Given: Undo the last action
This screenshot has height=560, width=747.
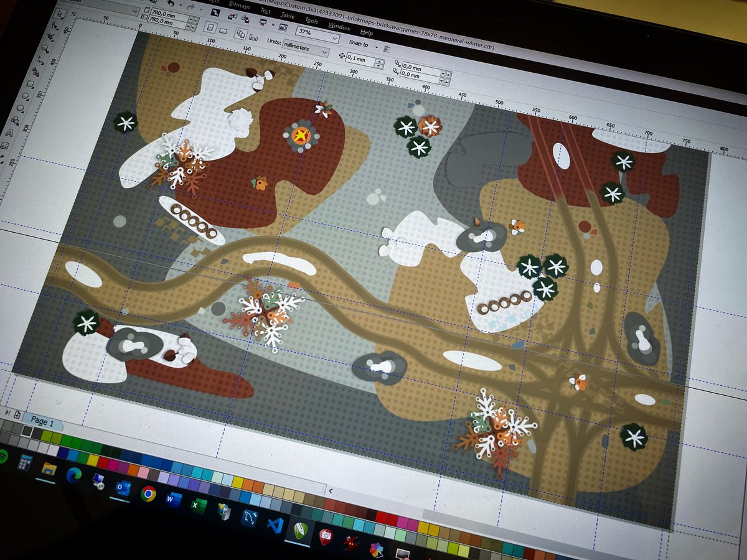Looking at the screenshot, I should 171,4.
